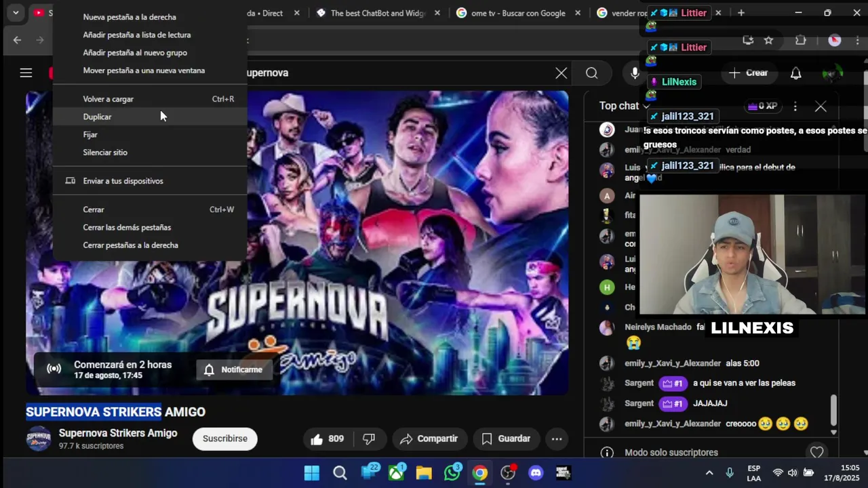Click the thumbs-up like button
The image size is (868, 488).
pyautogui.click(x=327, y=439)
